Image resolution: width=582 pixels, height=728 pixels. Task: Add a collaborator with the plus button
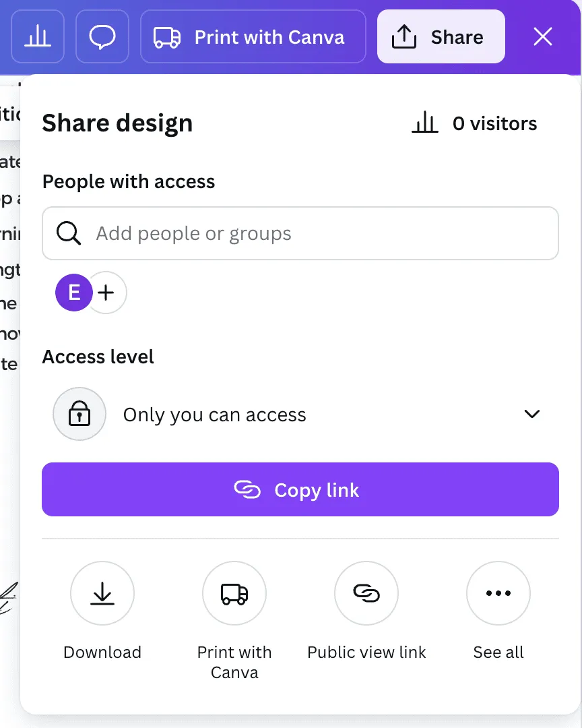point(106,293)
